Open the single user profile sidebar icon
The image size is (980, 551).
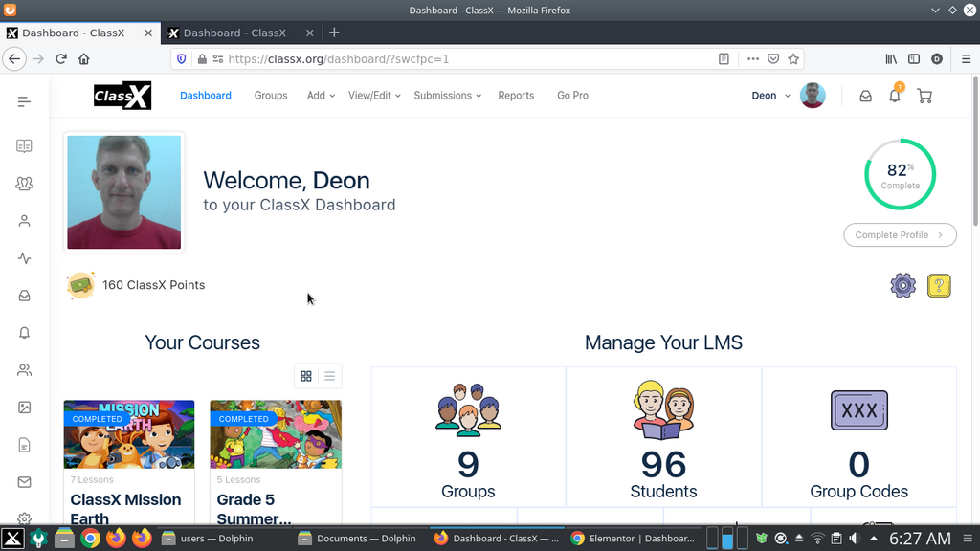[24, 221]
